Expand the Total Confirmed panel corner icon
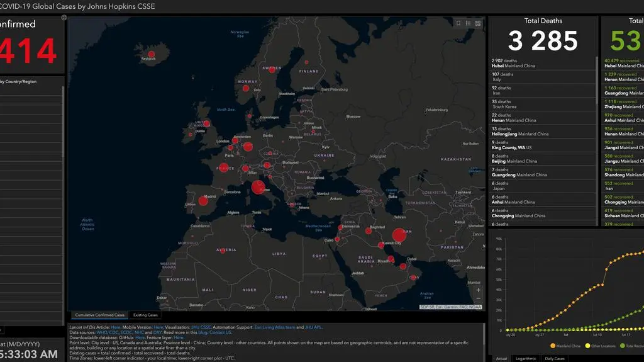Image resolution: width=644 pixels, height=362 pixels. [x=64, y=18]
